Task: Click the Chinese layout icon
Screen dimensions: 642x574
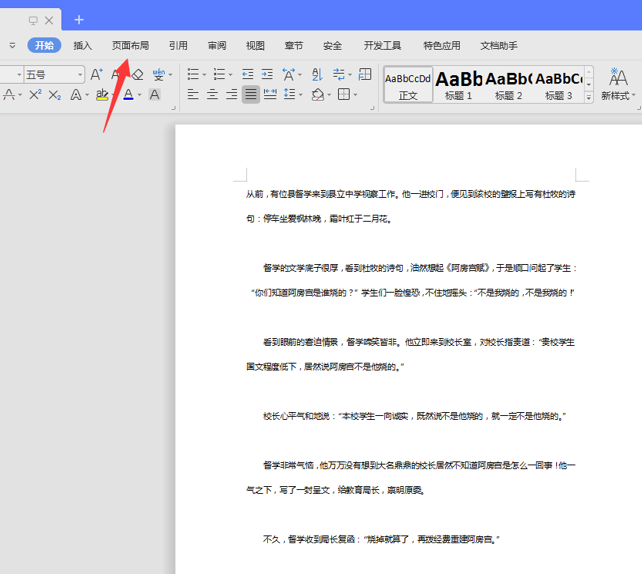Action: point(288,75)
